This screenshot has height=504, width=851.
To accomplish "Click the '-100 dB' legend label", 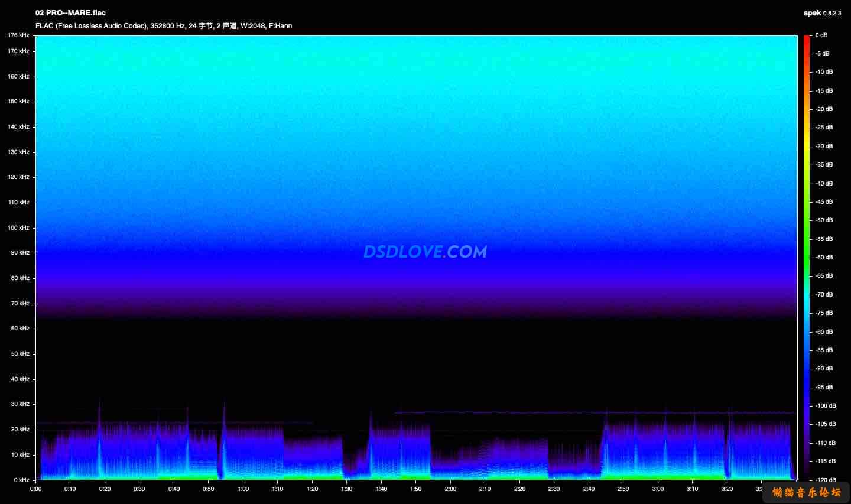I will [x=826, y=406].
